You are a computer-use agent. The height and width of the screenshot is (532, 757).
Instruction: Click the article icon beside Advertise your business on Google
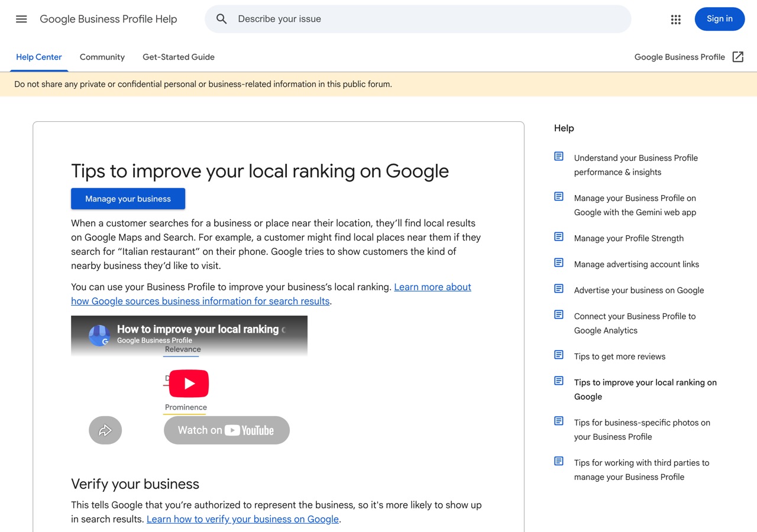point(559,288)
